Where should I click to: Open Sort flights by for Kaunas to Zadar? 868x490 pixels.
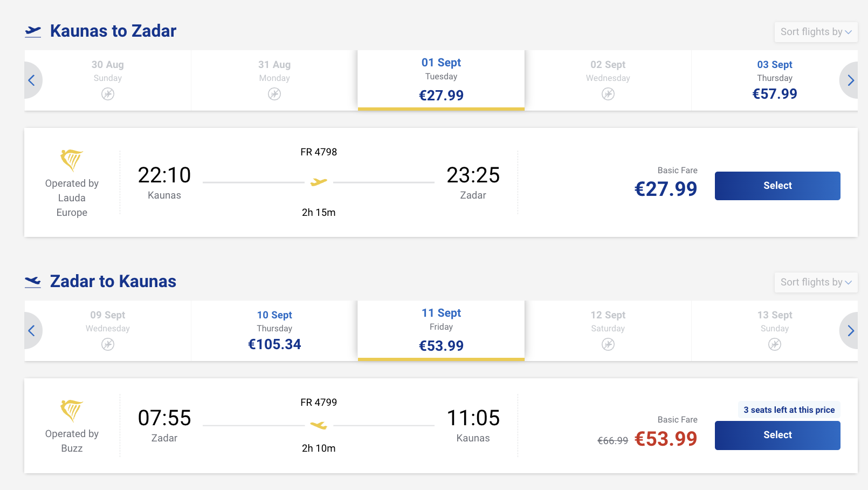(x=816, y=32)
